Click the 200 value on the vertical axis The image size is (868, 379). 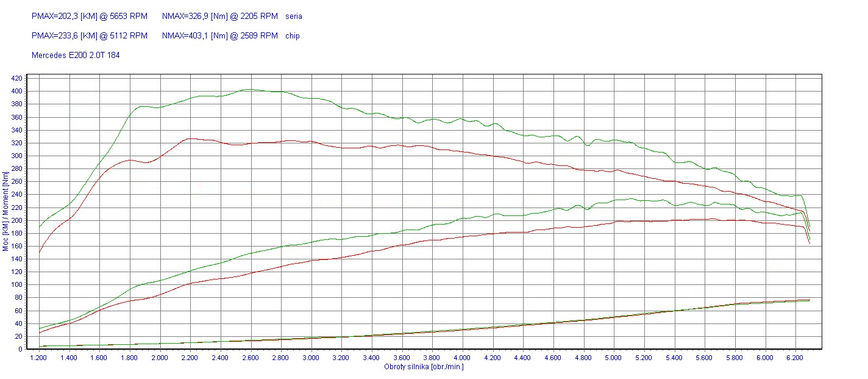point(16,220)
